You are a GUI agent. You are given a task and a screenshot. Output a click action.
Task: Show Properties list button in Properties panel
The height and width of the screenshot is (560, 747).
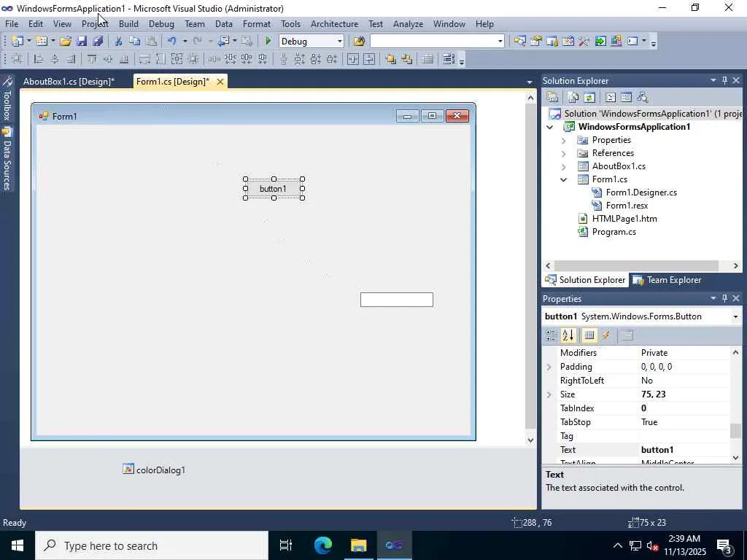point(589,335)
